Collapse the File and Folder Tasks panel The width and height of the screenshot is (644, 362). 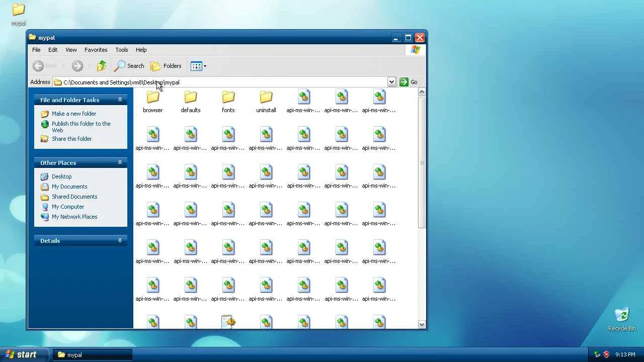pyautogui.click(x=120, y=100)
